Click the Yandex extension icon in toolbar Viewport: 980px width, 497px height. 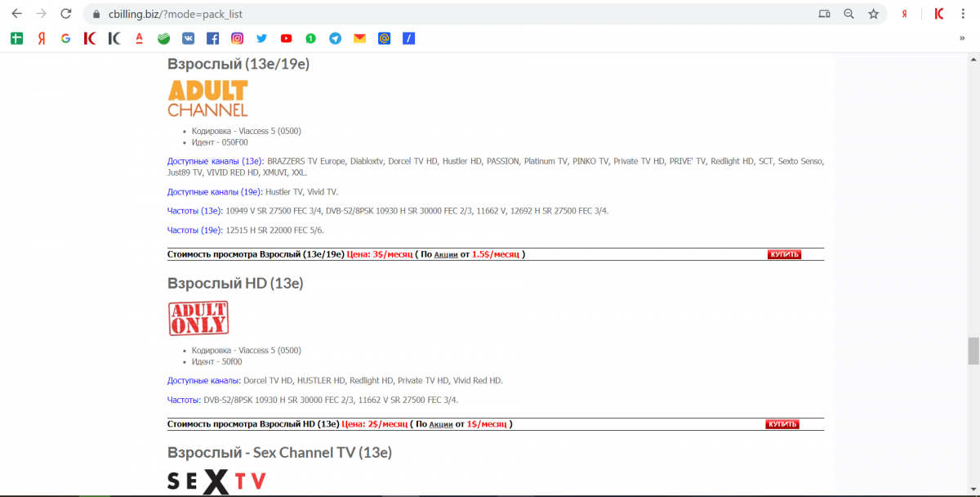pos(905,14)
